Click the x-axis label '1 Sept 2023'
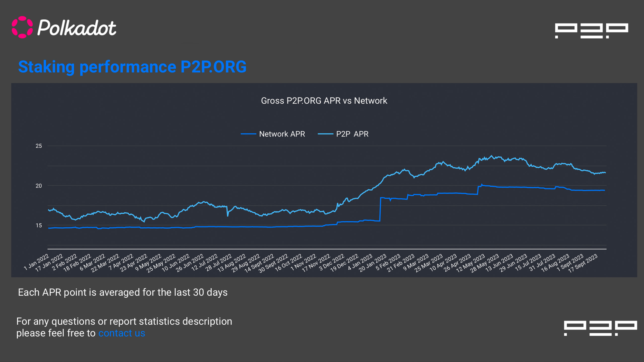This screenshot has width=644, height=362. click(x=570, y=263)
